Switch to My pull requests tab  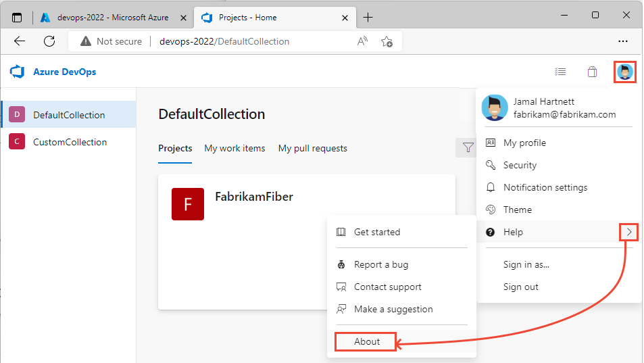click(312, 148)
